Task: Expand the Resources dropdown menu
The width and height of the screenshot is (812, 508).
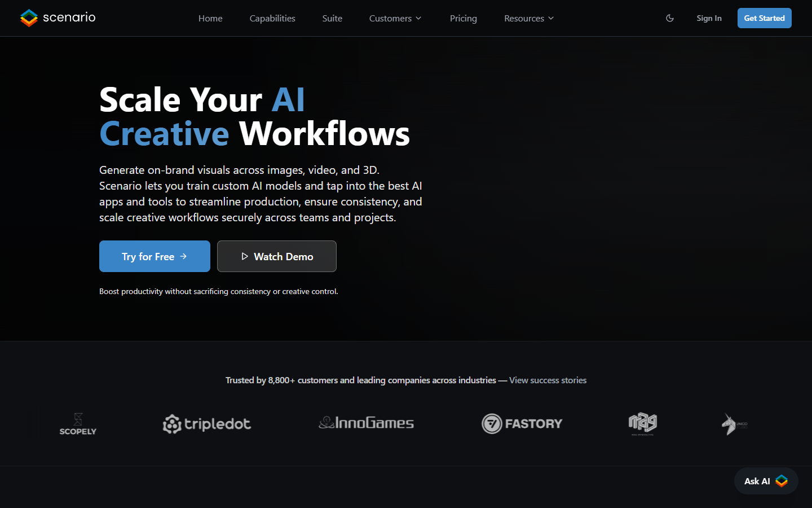Action: click(529, 18)
